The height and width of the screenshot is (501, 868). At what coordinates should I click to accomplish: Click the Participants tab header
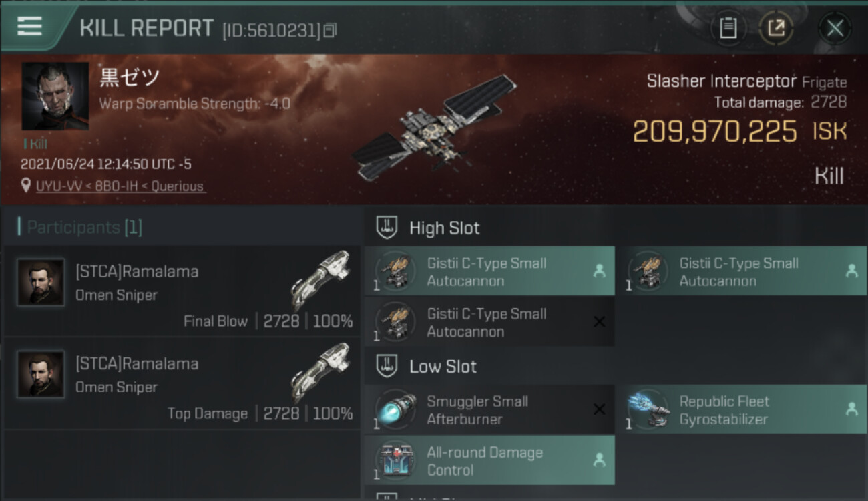[80, 227]
